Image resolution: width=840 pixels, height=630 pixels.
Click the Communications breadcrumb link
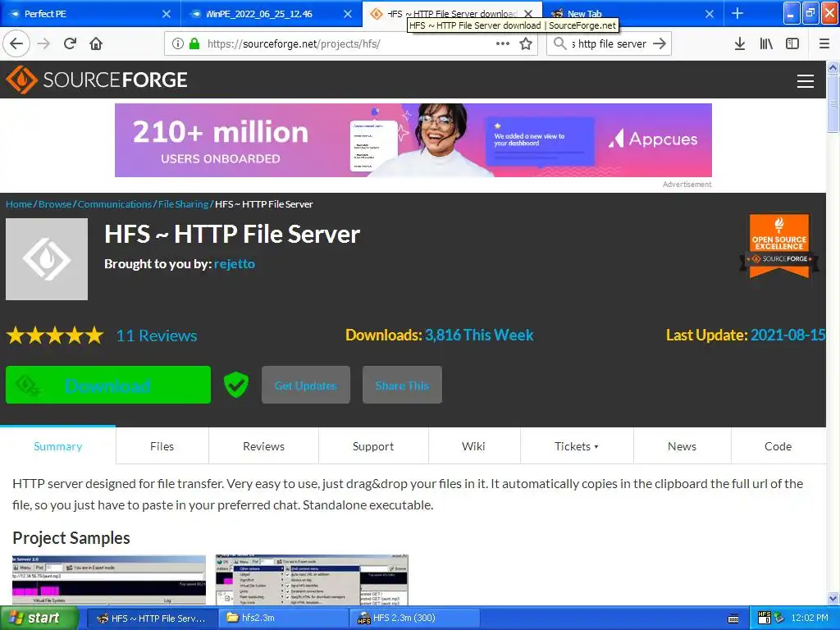point(115,204)
